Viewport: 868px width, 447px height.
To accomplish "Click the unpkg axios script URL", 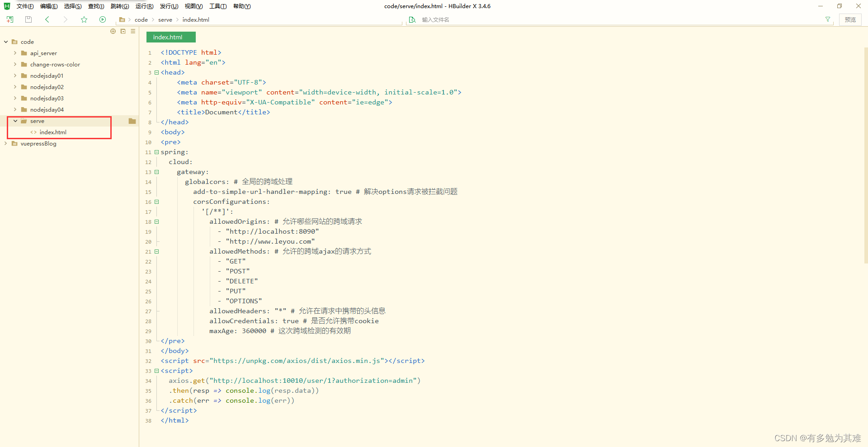I will tap(297, 361).
